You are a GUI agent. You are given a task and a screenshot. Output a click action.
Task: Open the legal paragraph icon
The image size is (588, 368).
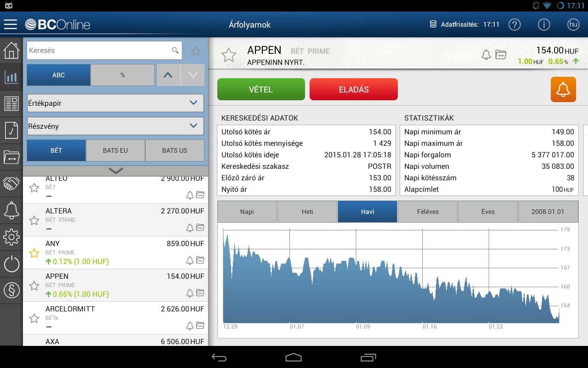click(x=11, y=290)
